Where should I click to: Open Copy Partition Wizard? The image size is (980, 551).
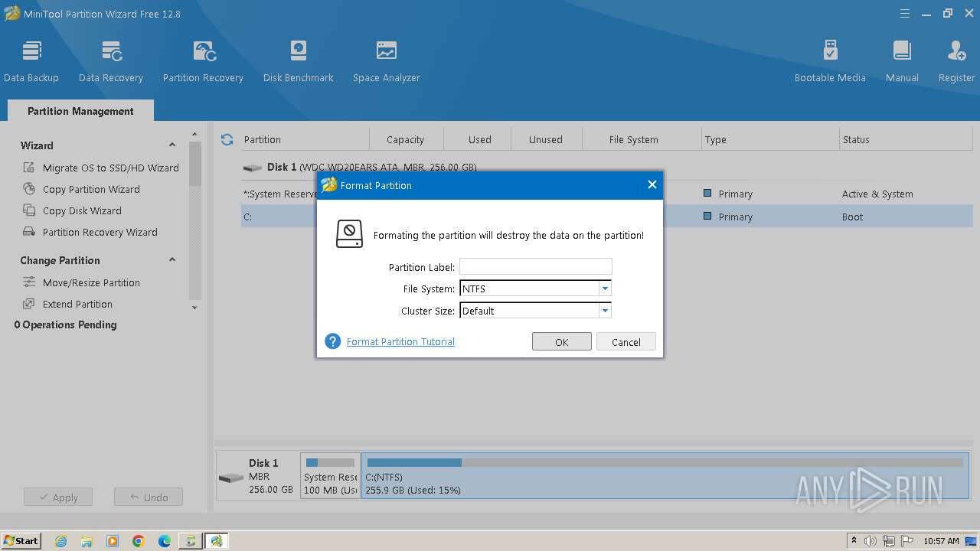click(x=91, y=189)
